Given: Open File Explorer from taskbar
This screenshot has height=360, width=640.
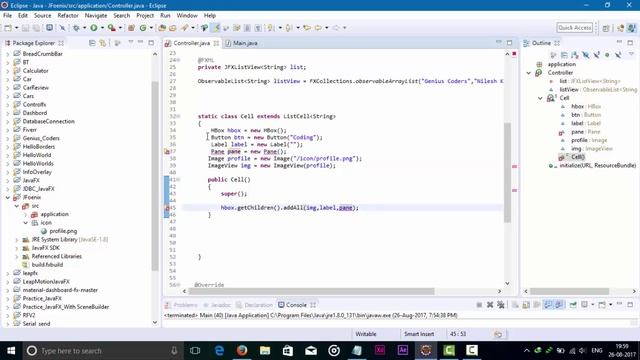Looking at the screenshot, I should 265,351.
